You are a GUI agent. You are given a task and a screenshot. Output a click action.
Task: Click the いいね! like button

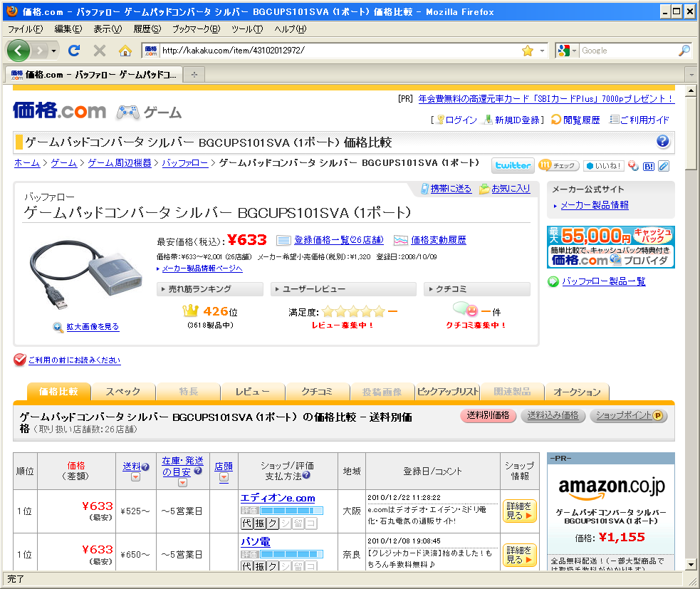603,166
